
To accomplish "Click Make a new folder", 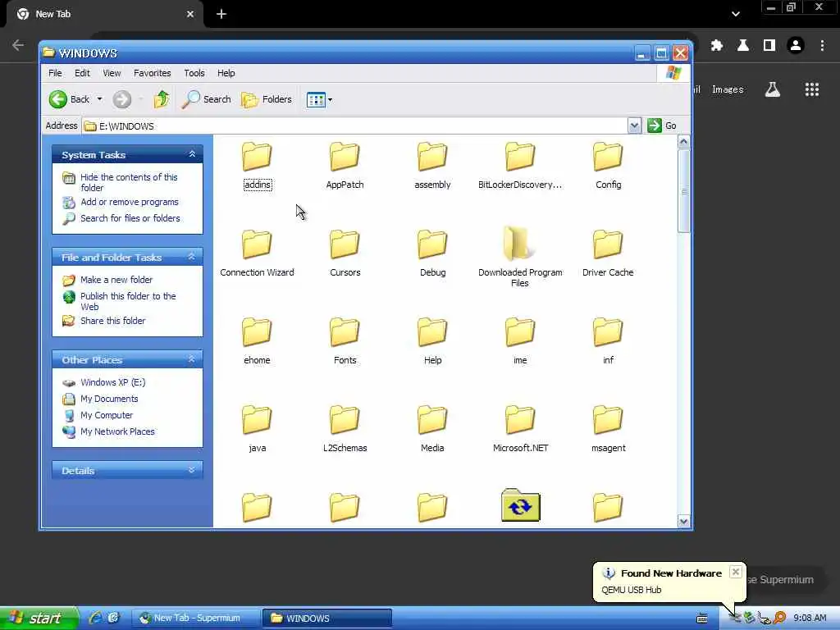I will pyautogui.click(x=116, y=280).
